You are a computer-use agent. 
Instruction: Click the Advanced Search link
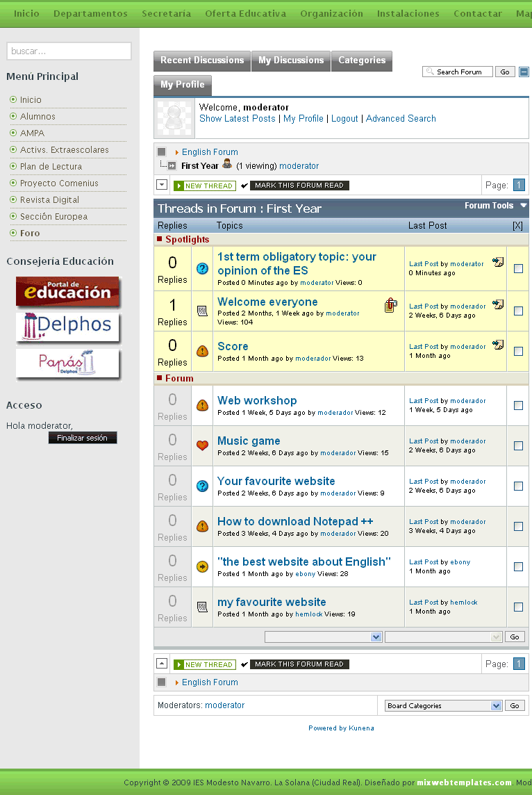pos(401,119)
